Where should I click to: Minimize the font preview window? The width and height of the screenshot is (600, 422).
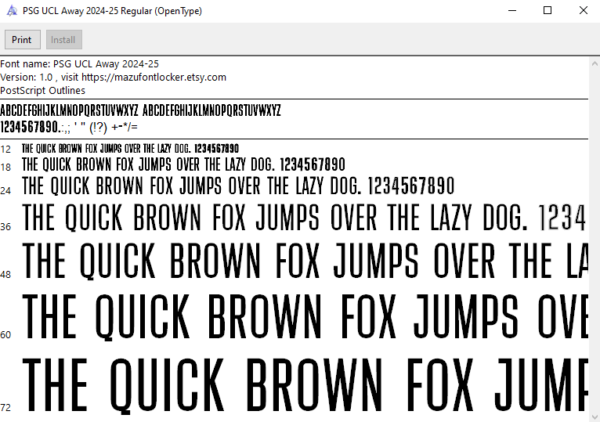click(512, 11)
